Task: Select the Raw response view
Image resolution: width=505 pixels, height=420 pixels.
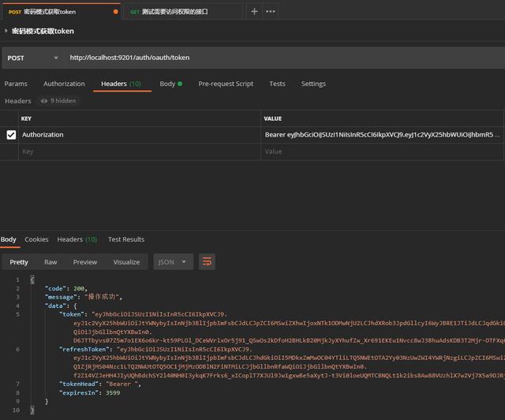Action: [x=50, y=261]
